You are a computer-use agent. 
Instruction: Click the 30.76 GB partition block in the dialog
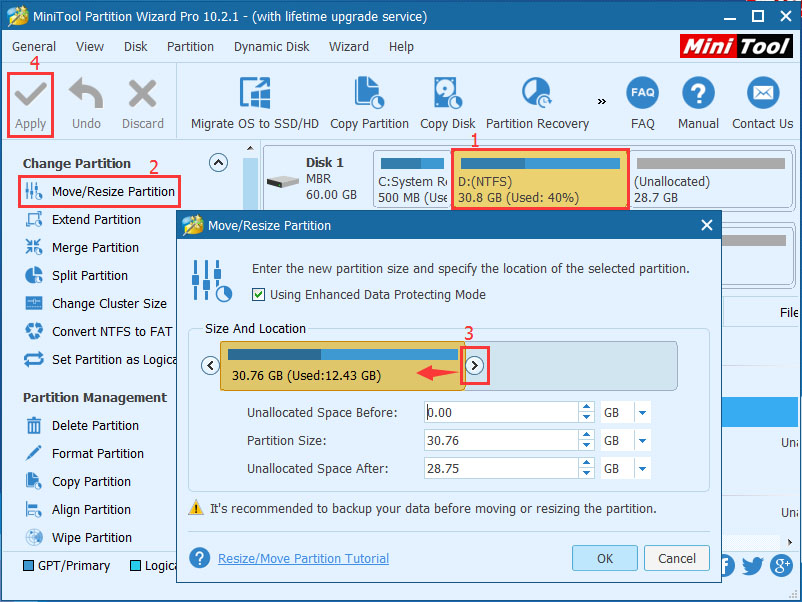343,366
